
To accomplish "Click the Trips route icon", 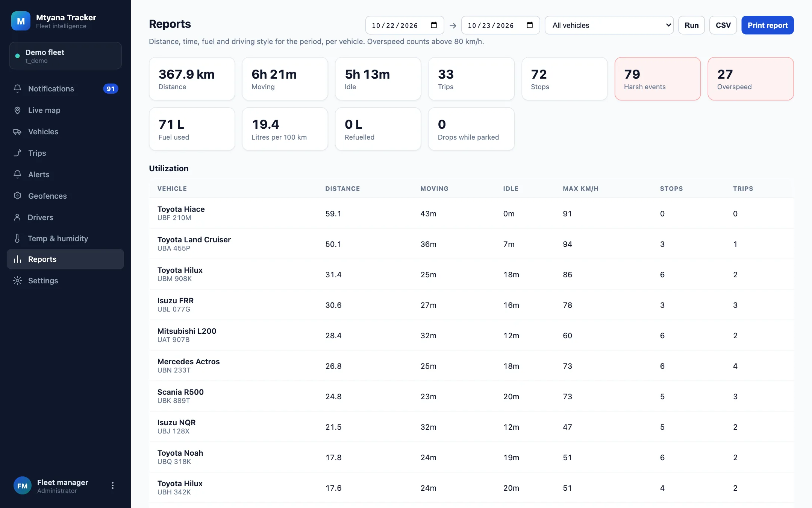I will pyautogui.click(x=17, y=153).
